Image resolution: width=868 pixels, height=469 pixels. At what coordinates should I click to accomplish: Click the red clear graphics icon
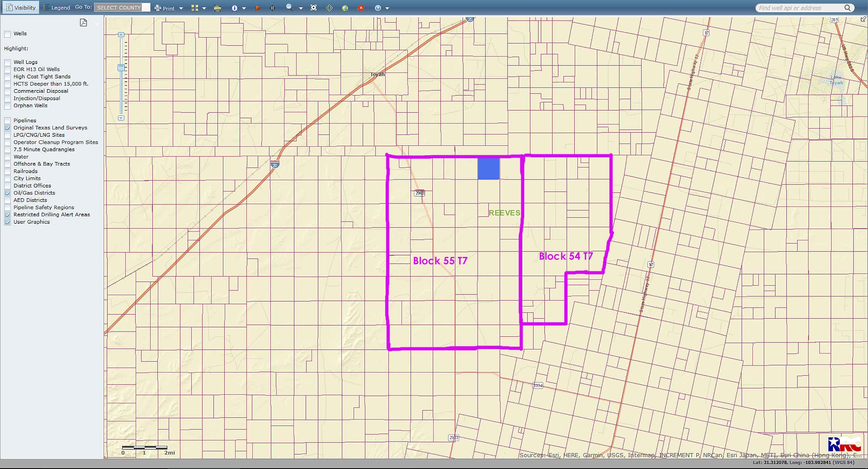point(361,8)
